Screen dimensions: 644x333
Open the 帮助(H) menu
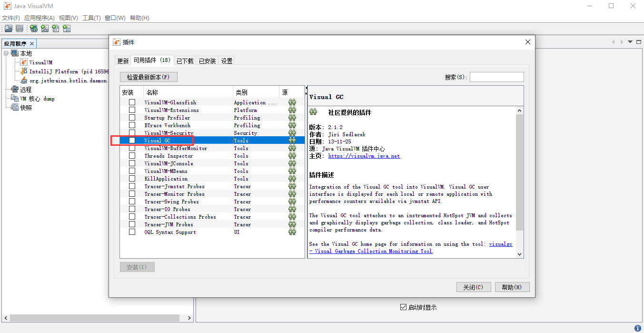click(x=139, y=18)
